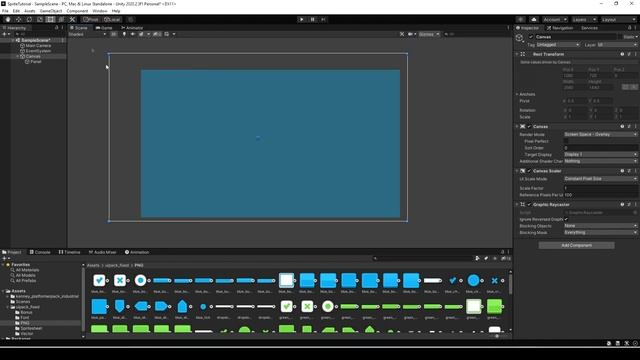The width and height of the screenshot is (640, 360).
Task: Toggle the Pixel Perfect checkbox
Action: 566,141
